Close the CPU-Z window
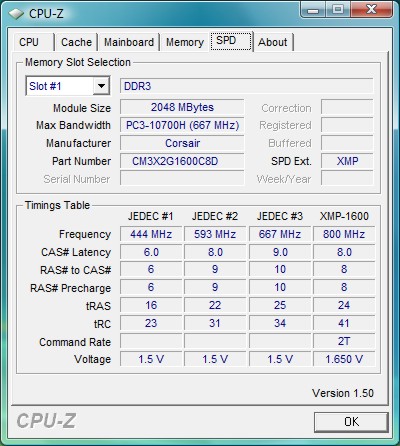The height and width of the screenshot is (446, 400). [x=371, y=10]
